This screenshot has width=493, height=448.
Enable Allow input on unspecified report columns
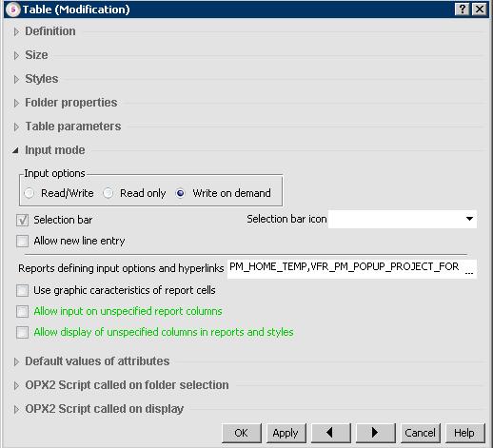coord(22,311)
